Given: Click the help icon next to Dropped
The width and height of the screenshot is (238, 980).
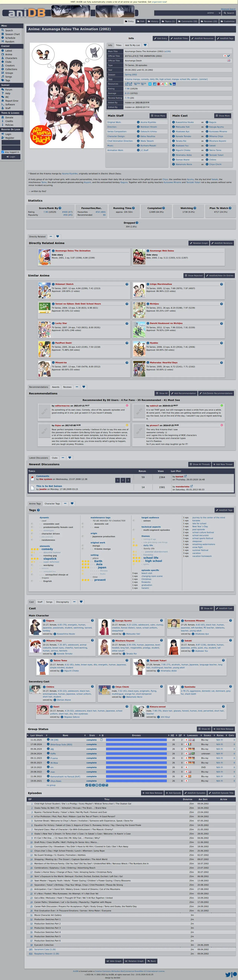Looking at the screenshot, I should (137, 223).
